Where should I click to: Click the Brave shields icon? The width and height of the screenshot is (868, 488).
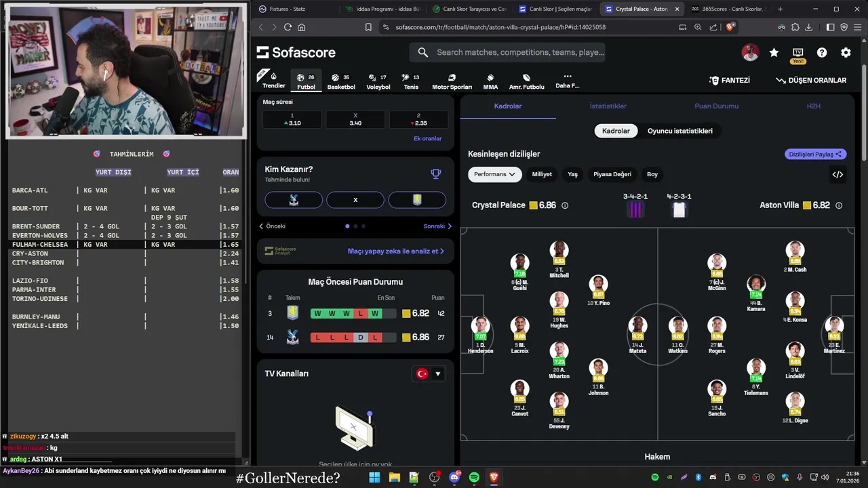pyautogui.click(x=730, y=27)
